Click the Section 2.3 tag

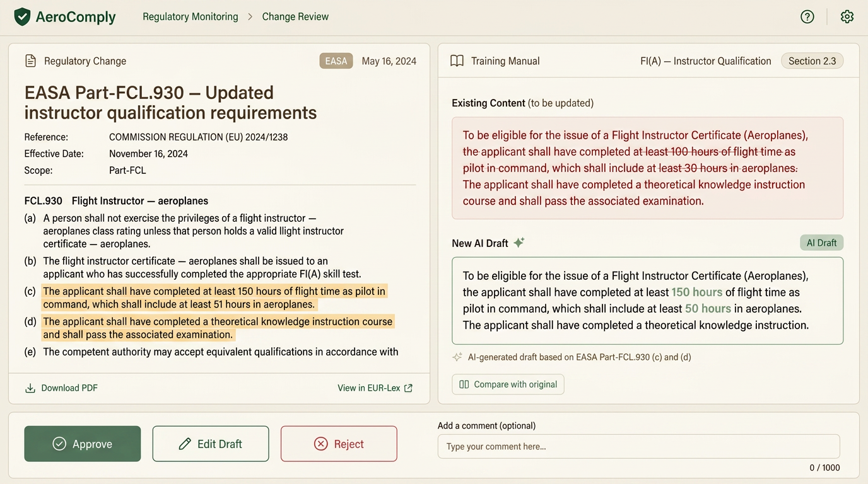pos(812,61)
